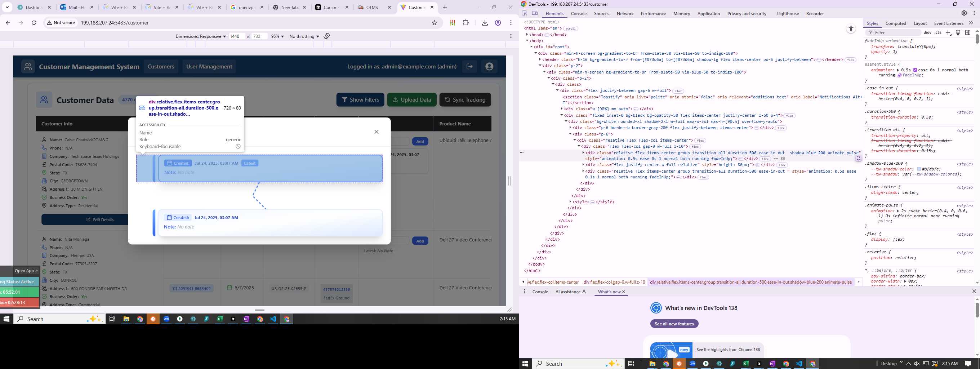Open the Customers nav item
980x369 pixels.
pyautogui.click(x=161, y=67)
